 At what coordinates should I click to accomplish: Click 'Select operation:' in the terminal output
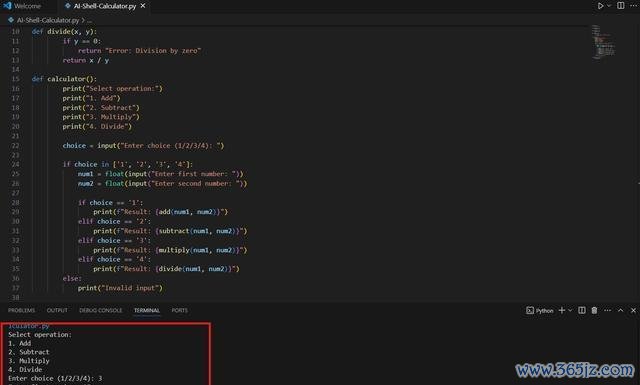point(40,335)
